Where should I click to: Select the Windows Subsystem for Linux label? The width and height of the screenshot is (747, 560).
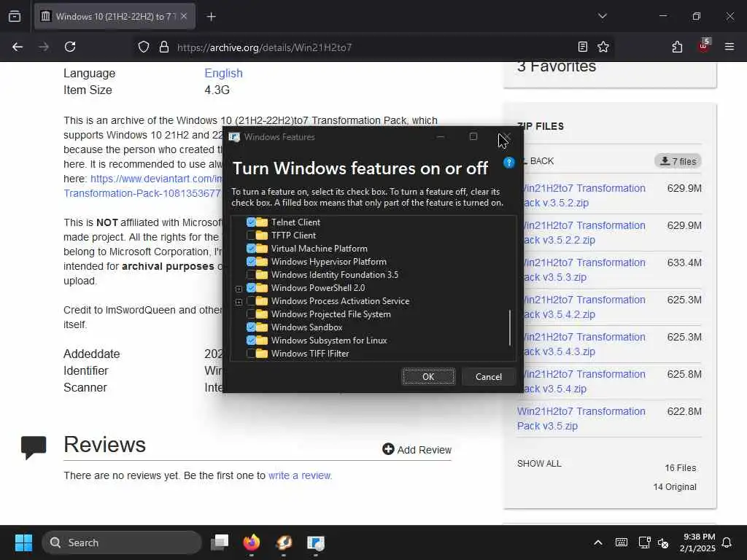click(329, 341)
